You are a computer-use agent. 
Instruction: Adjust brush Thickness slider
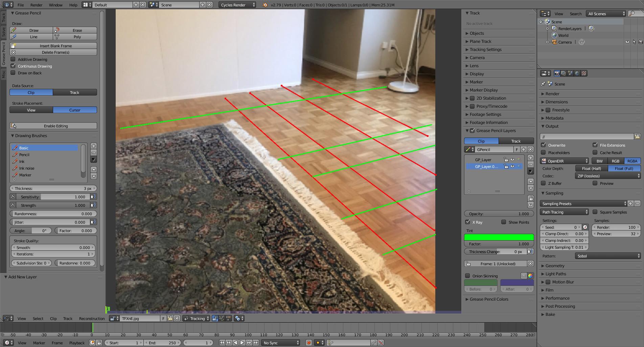click(x=53, y=188)
